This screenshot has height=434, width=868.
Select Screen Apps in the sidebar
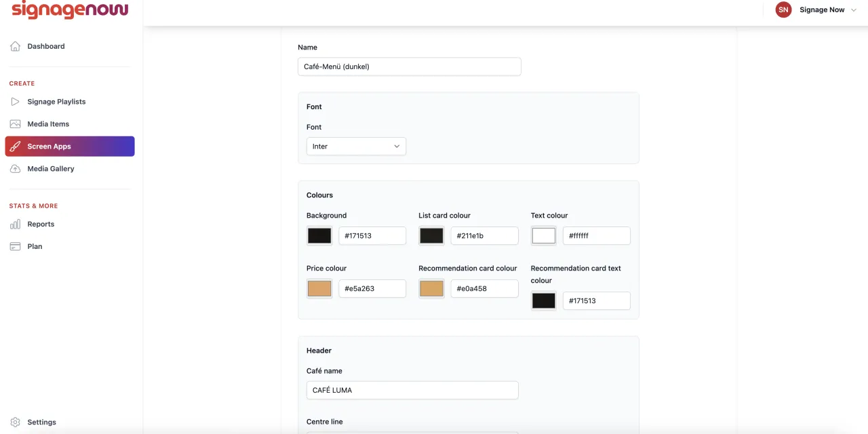point(70,146)
